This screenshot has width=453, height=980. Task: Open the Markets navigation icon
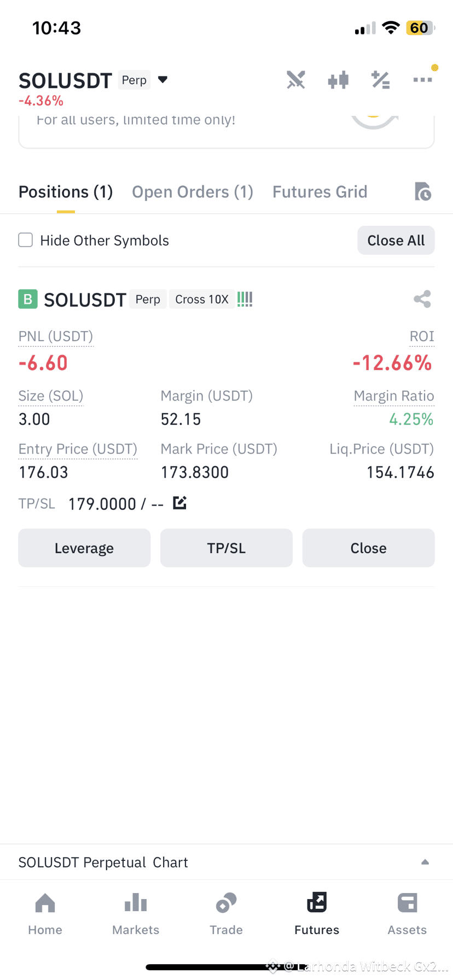click(x=136, y=903)
